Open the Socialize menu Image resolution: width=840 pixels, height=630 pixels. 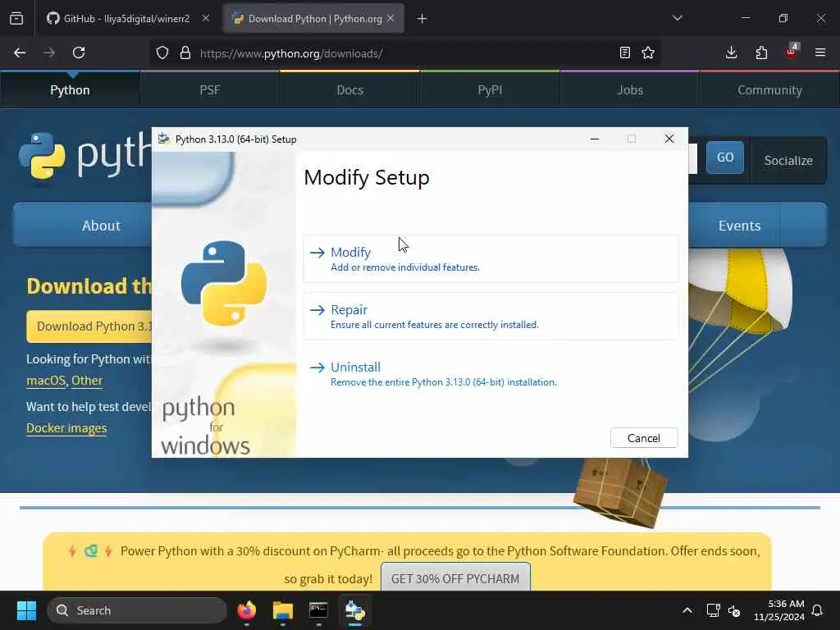coord(788,160)
